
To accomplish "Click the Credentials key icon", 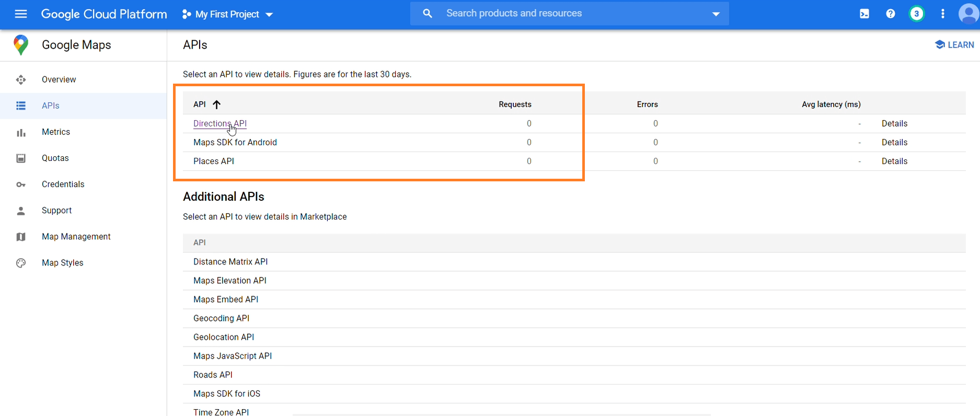I will click(x=21, y=184).
